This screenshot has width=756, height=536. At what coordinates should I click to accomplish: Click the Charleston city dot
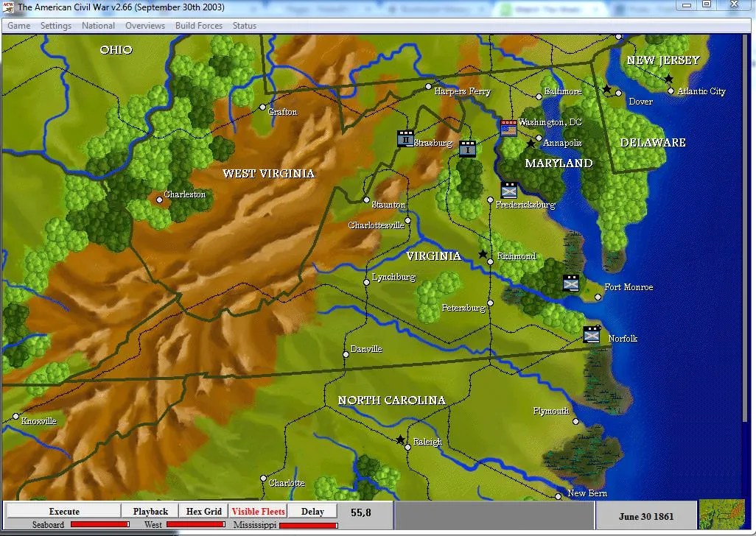(159, 200)
